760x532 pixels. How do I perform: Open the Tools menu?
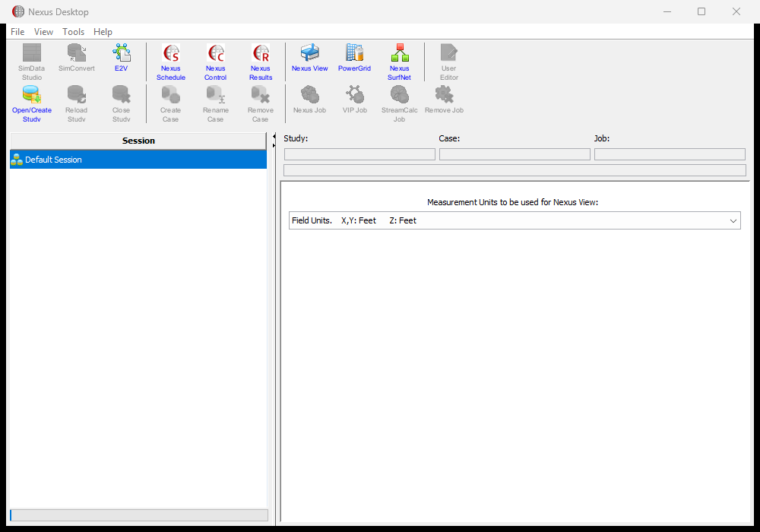coord(73,31)
